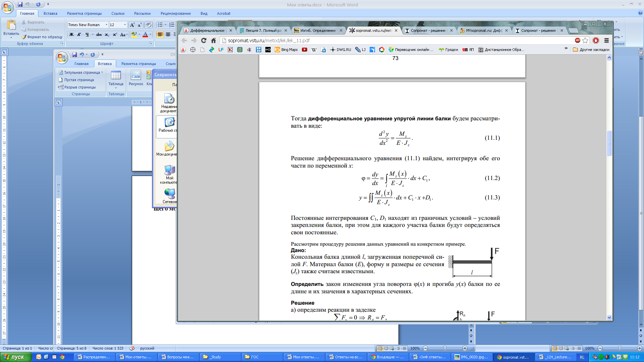Toggle center text alignment
644x362 pixels.
[168, 35]
